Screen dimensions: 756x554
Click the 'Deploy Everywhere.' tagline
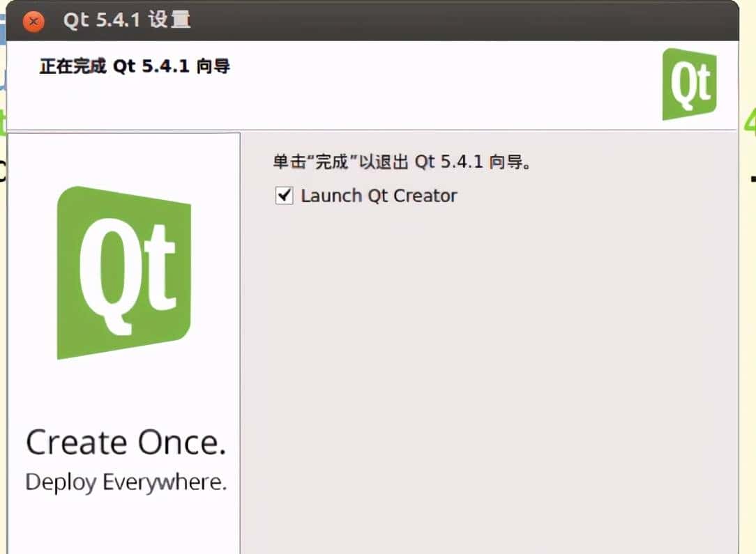(x=125, y=482)
